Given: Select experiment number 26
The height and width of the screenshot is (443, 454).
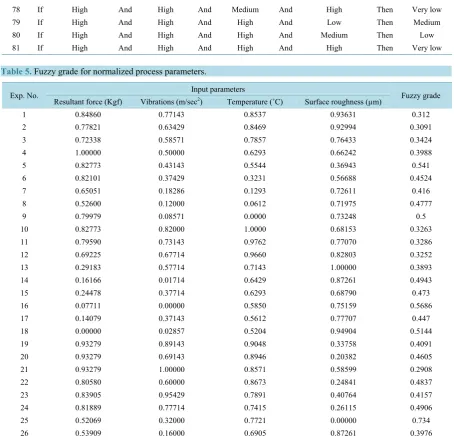Looking at the screenshot, I should click(x=24, y=433).
